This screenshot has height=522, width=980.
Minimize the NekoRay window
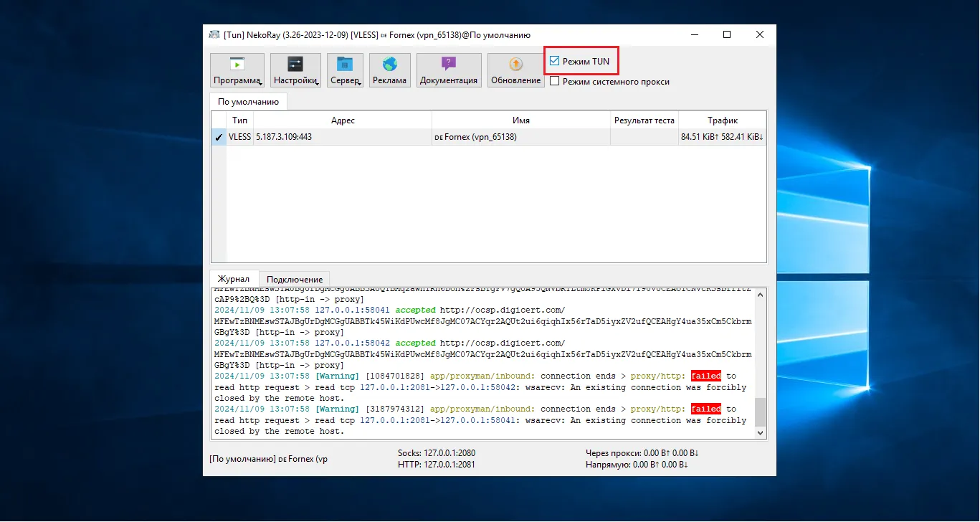(x=695, y=34)
